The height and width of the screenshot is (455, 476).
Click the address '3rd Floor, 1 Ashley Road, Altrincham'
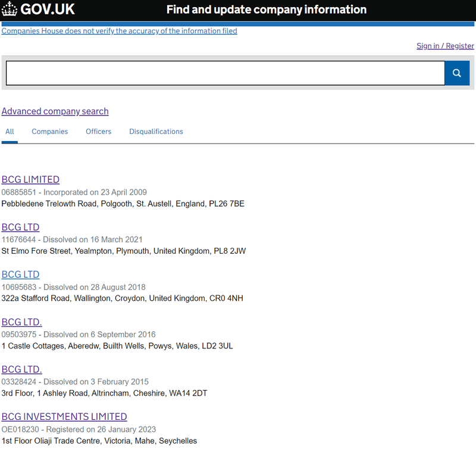(x=66, y=393)
